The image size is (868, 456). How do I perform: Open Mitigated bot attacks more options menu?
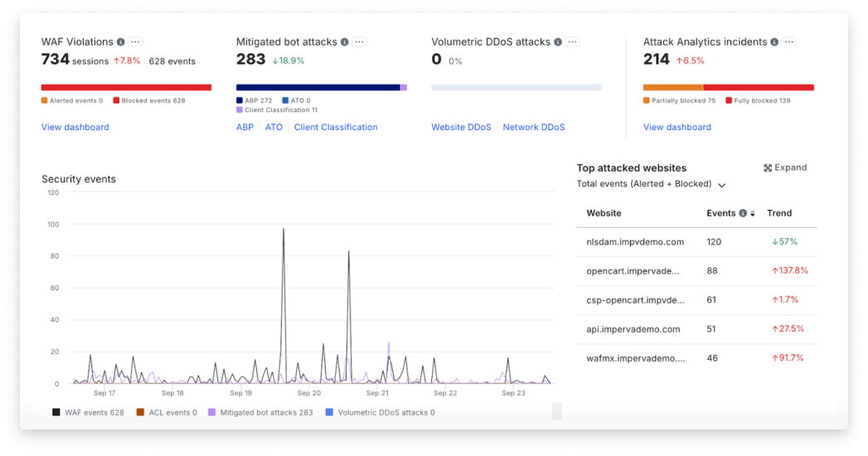tap(361, 41)
